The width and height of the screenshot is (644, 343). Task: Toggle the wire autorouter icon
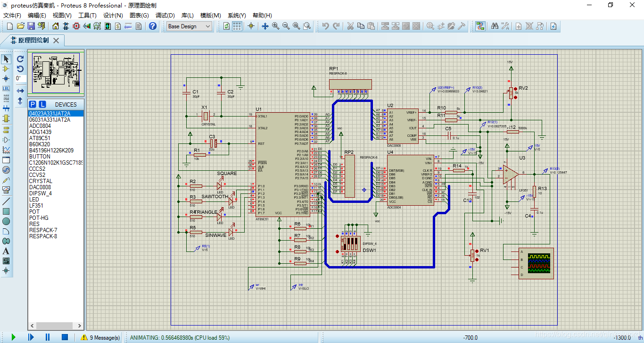tap(480, 26)
